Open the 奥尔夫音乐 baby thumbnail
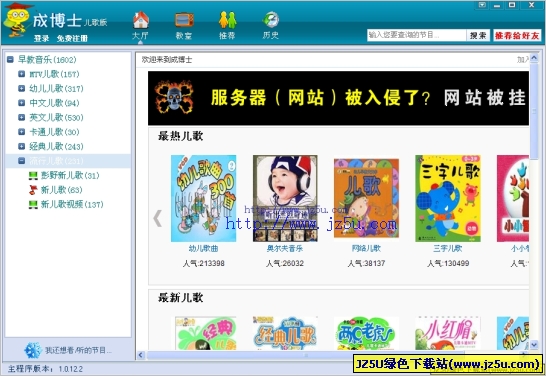This screenshot has width=546, height=376. (x=285, y=198)
